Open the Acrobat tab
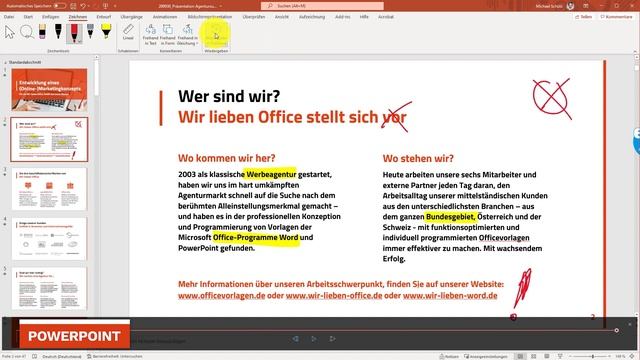Screen dimensions: 640x360 click(386, 17)
